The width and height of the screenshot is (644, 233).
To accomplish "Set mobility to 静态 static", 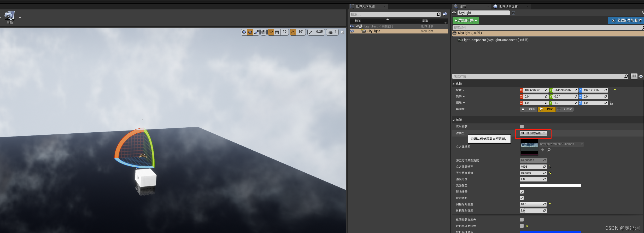I will point(529,109).
